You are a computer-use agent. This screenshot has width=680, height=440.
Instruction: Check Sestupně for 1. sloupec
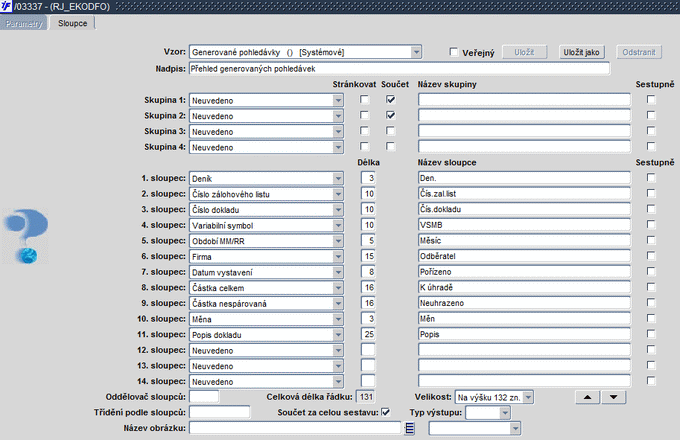click(651, 178)
